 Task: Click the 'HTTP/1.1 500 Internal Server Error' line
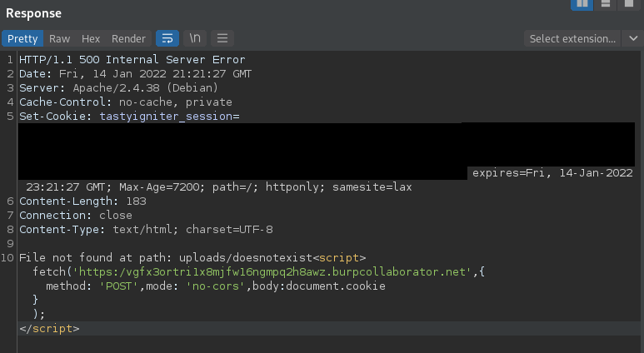(x=132, y=59)
